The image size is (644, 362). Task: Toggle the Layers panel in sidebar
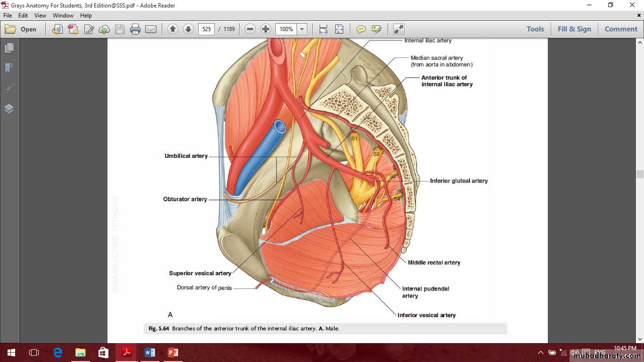pyautogui.click(x=9, y=109)
